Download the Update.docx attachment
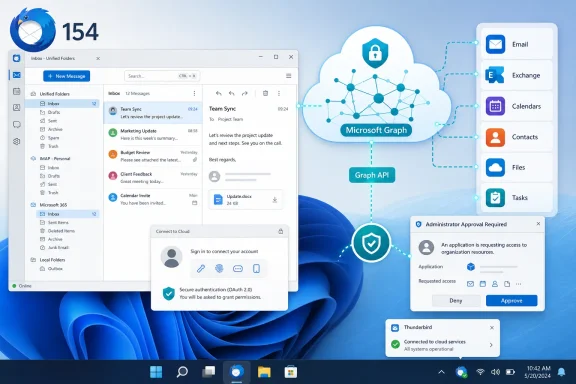The height and width of the screenshot is (384, 576). [274, 200]
